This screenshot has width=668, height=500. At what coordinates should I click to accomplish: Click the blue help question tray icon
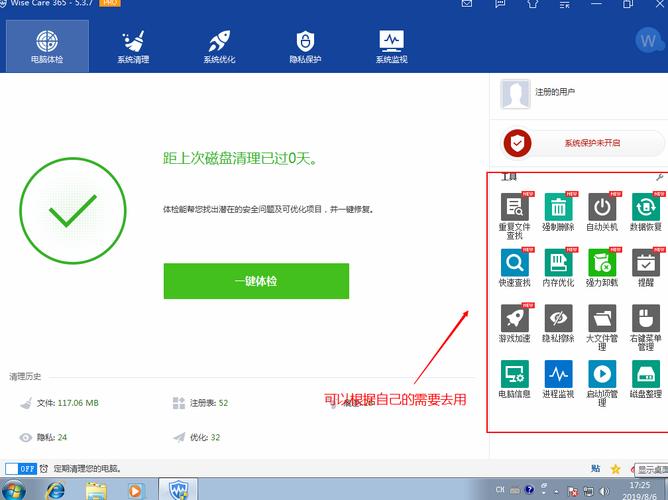[x=530, y=490]
